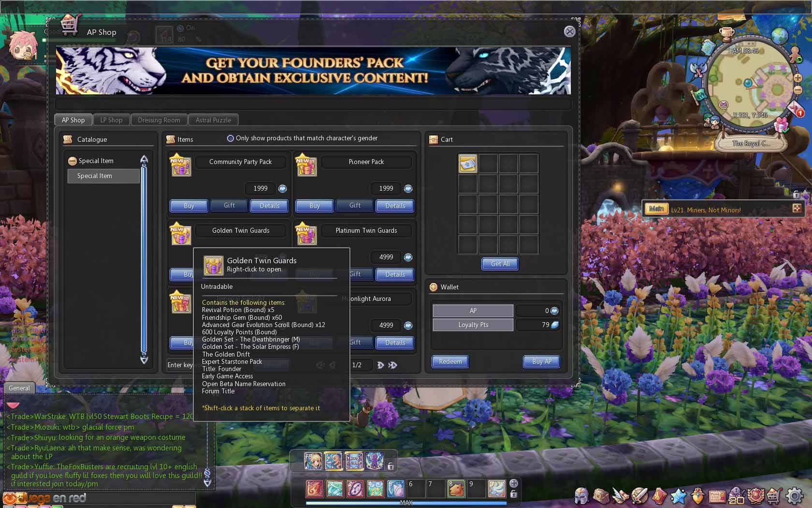Click Buy for Community Party Pack
The width and height of the screenshot is (812, 508).
click(188, 206)
